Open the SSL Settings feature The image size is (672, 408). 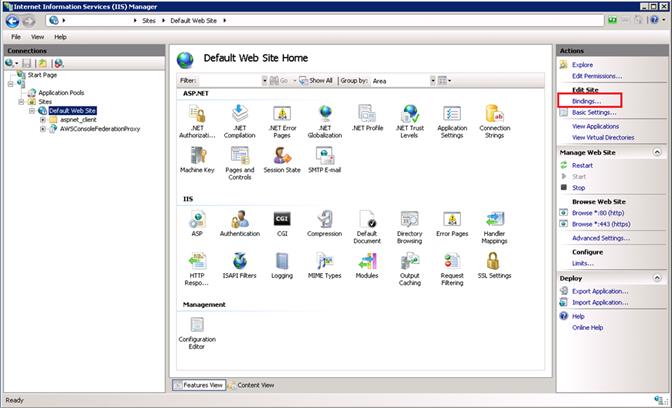click(x=495, y=265)
